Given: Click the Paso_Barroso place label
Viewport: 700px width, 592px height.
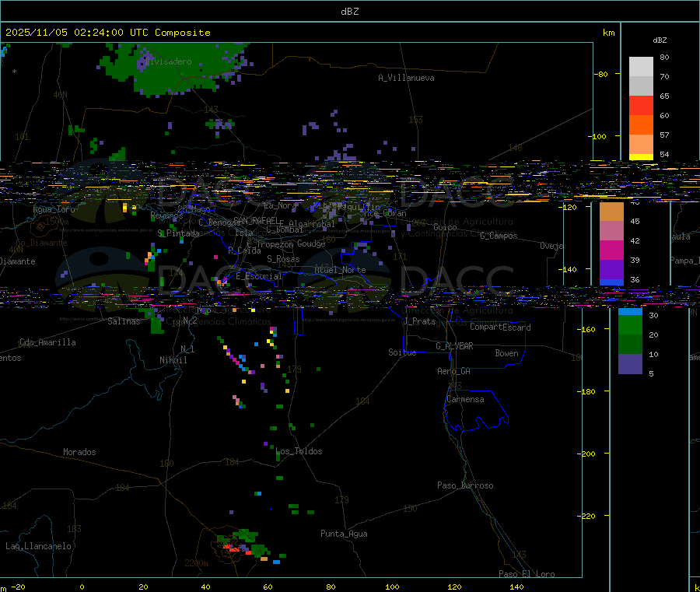Looking at the screenshot, I should pyautogui.click(x=465, y=485).
